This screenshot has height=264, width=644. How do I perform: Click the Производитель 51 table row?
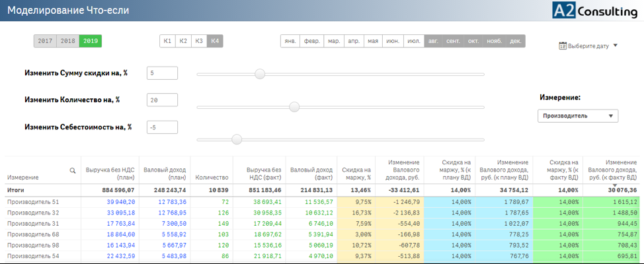point(33,202)
